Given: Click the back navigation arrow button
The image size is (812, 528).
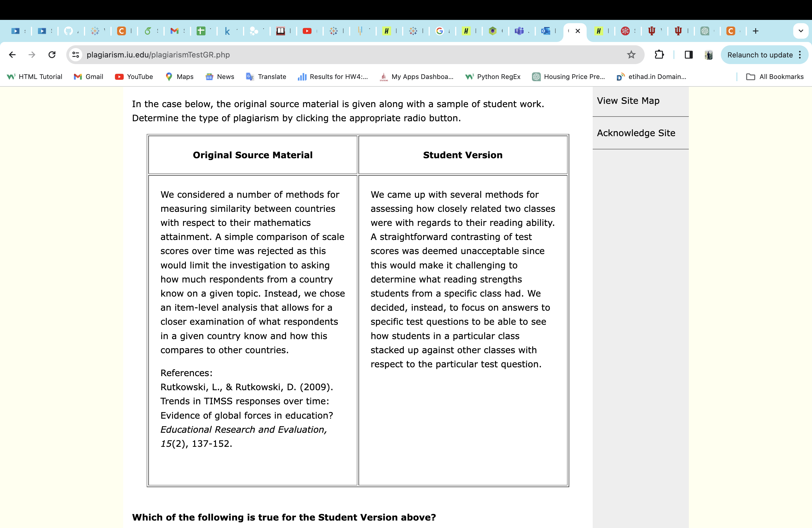Looking at the screenshot, I should point(12,54).
